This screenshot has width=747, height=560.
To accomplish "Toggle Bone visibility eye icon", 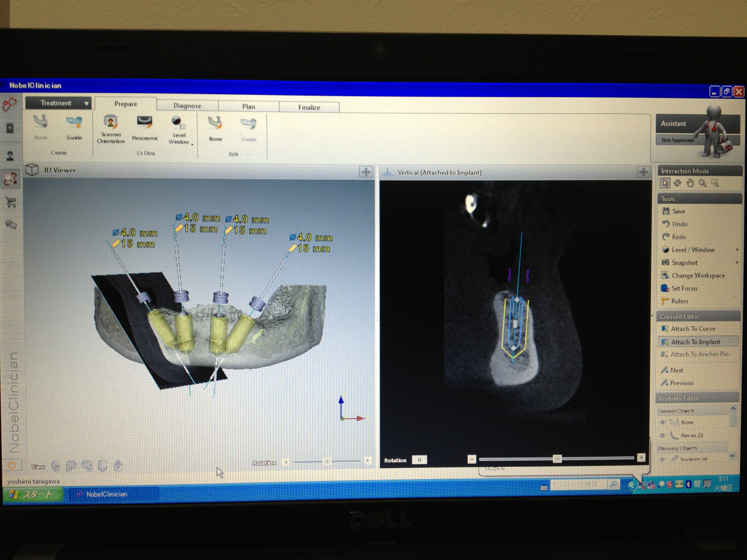I will (662, 422).
